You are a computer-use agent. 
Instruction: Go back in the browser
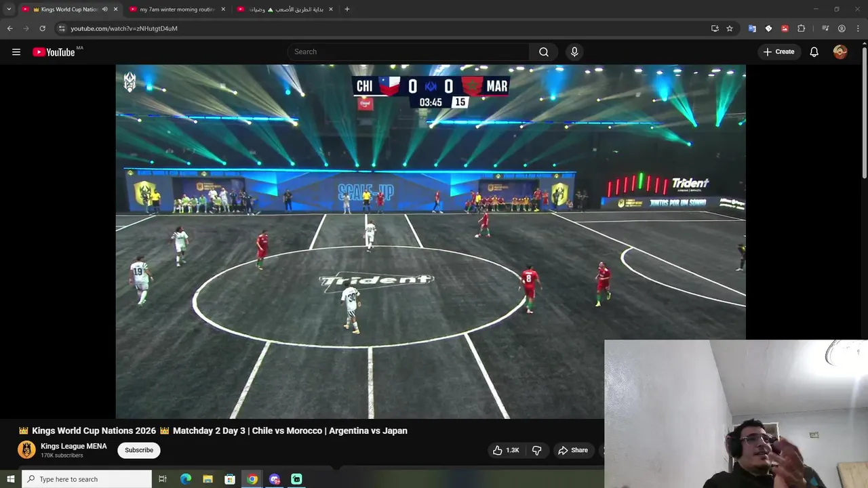pyautogui.click(x=9, y=28)
